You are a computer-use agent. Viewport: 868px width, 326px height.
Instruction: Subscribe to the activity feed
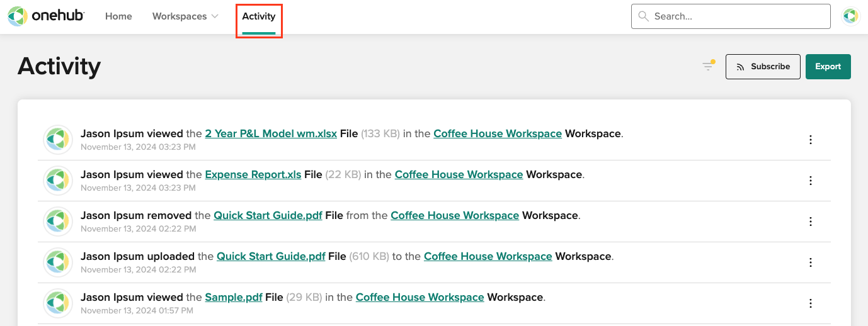763,67
